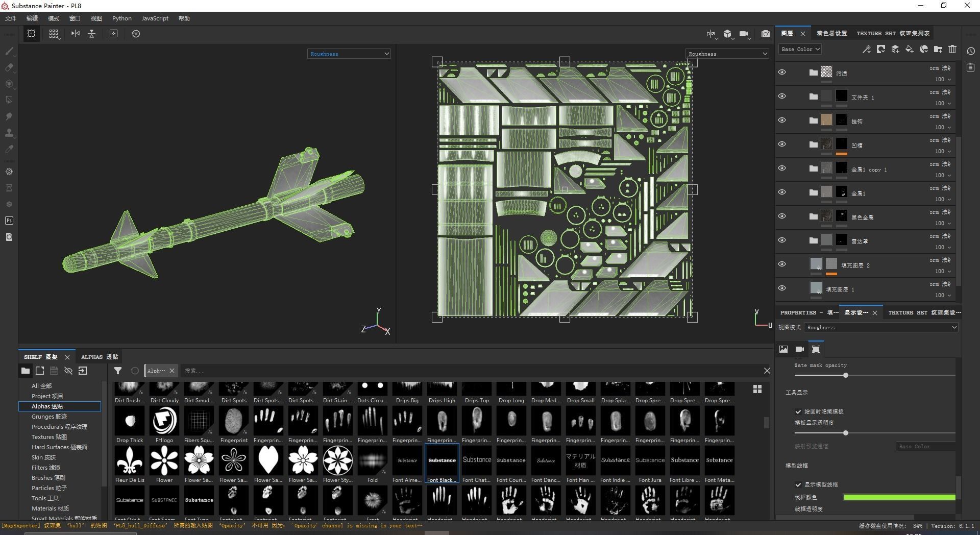The height and width of the screenshot is (535, 980).
Task: Click the add mask icon in layers toolbar
Action: tap(881, 49)
